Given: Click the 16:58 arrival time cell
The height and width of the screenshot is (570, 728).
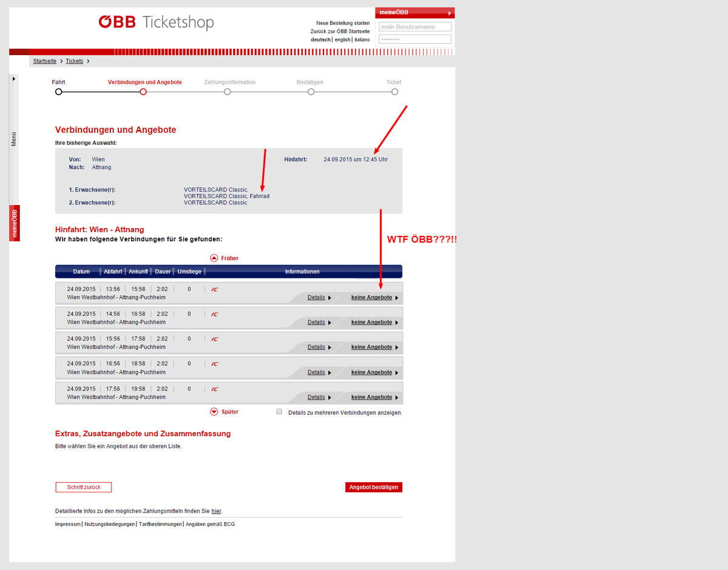Looking at the screenshot, I should click(138, 314).
